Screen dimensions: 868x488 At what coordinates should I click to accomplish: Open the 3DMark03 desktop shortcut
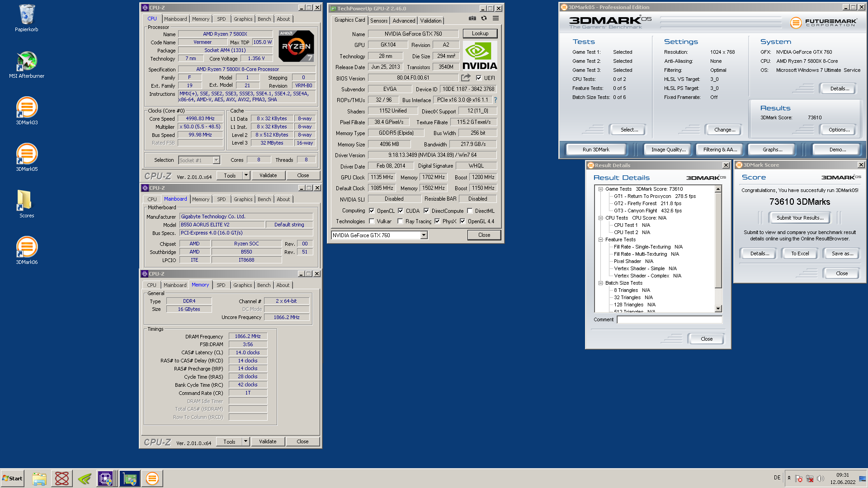point(27,111)
